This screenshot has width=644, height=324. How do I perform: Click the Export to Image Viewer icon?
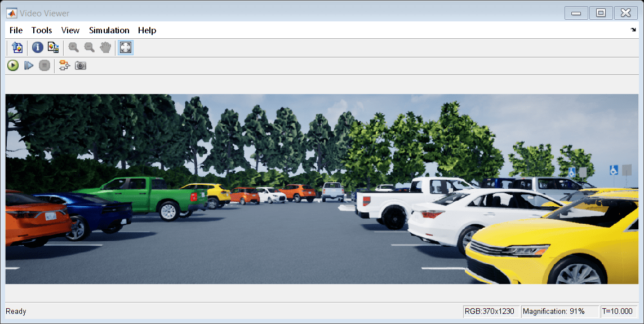[17, 48]
